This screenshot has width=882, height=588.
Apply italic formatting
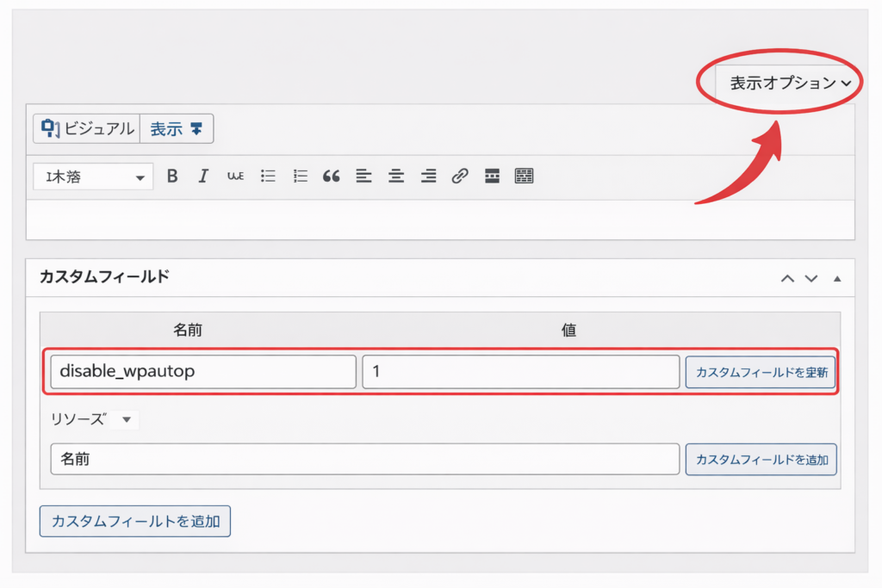203,176
